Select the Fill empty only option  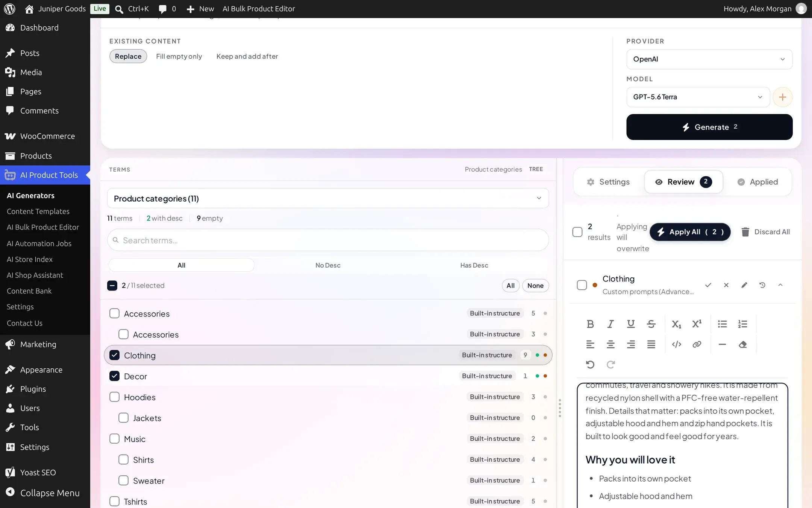tap(179, 56)
